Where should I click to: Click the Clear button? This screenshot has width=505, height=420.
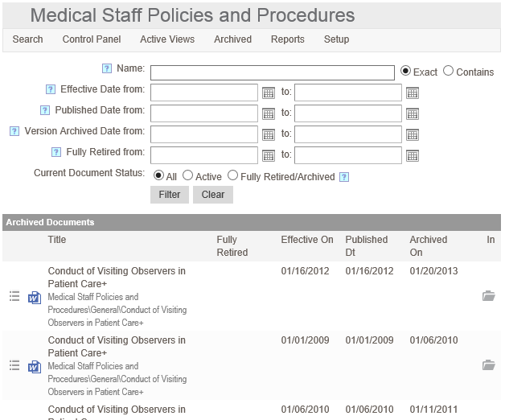(213, 195)
